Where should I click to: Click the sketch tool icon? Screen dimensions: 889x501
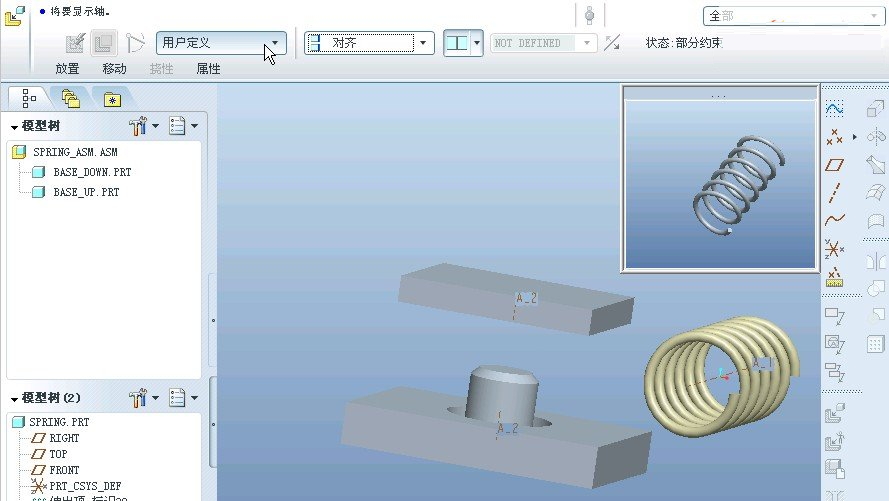[835, 109]
